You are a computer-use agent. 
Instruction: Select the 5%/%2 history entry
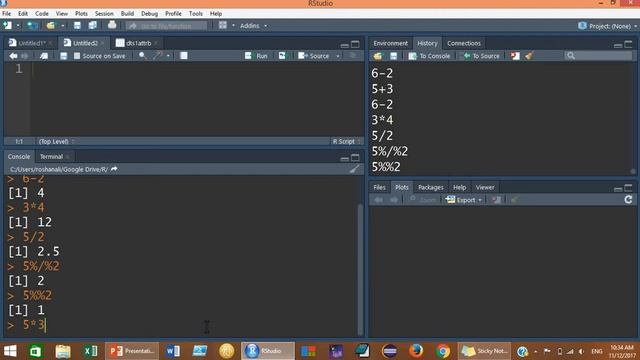pyautogui.click(x=389, y=151)
